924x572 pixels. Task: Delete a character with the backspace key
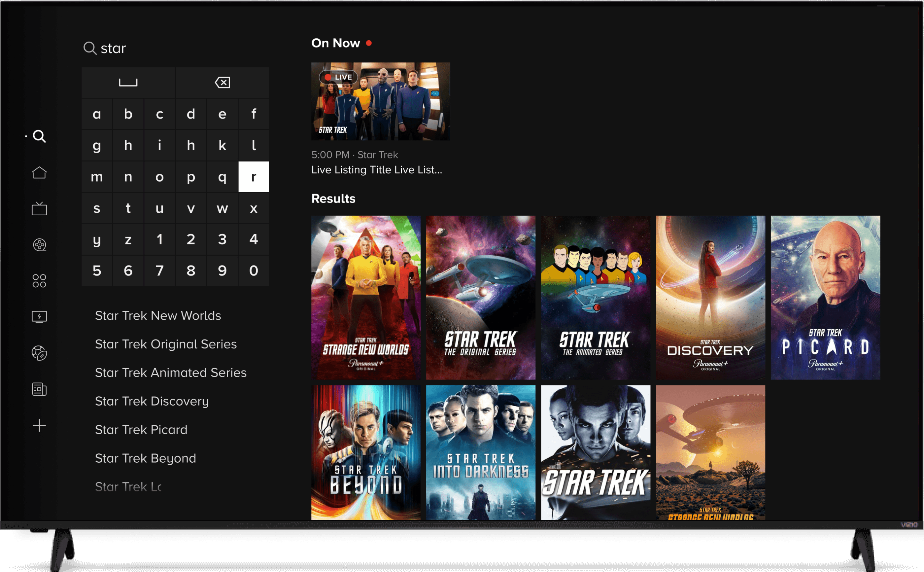[222, 83]
